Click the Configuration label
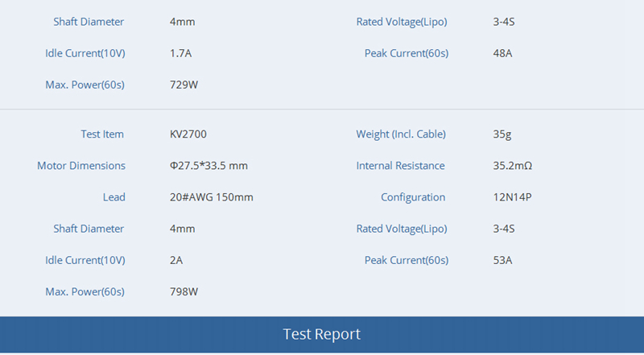Screen dimensions: 644x355 click(413, 197)
